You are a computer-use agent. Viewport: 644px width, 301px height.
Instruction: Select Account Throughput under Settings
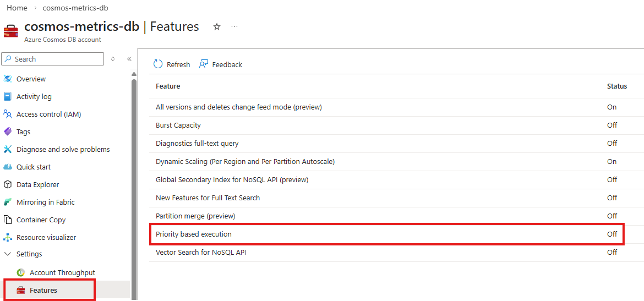62,273
